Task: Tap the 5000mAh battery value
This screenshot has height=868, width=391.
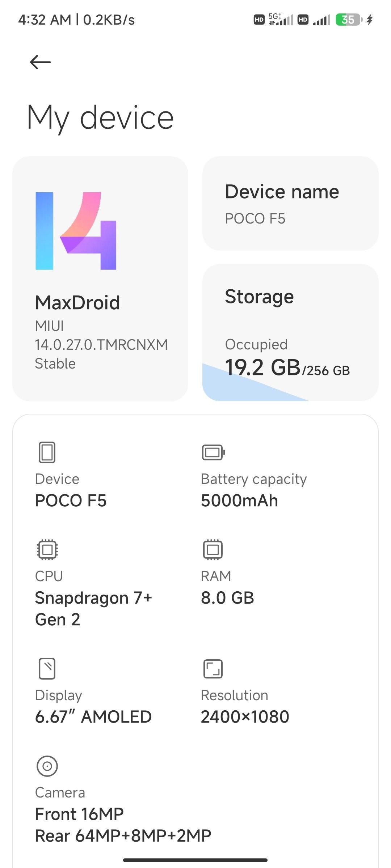Action: pyautogui.click(x=239, y=501)
